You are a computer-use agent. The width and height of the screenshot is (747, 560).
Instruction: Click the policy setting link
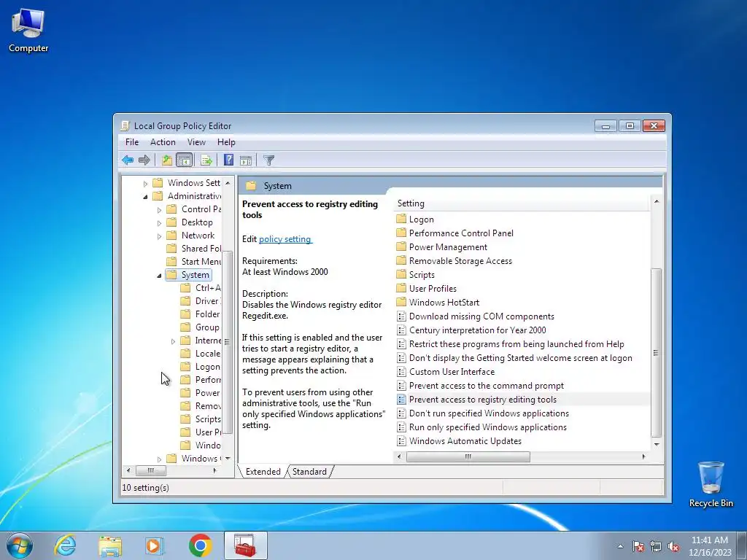point(285,239)
